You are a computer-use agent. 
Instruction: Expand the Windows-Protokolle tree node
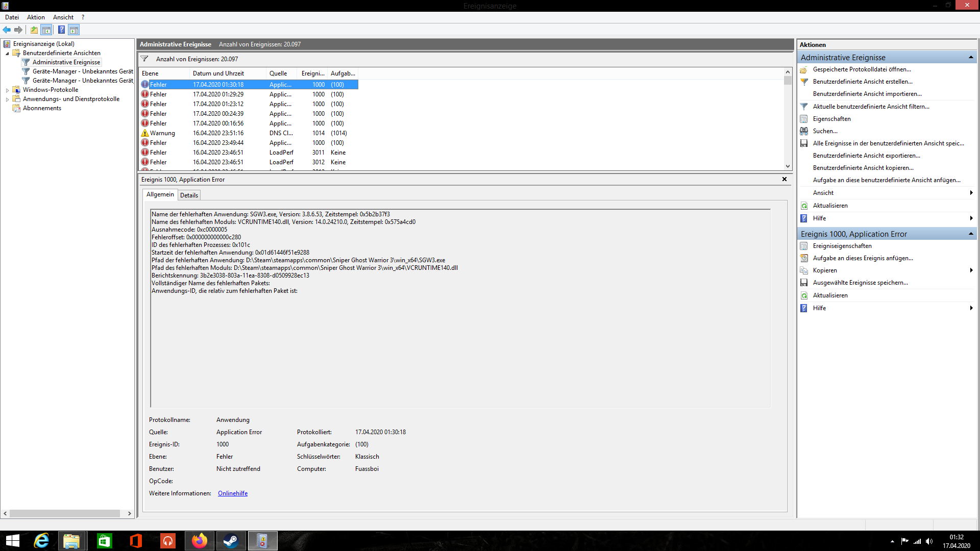7,90
